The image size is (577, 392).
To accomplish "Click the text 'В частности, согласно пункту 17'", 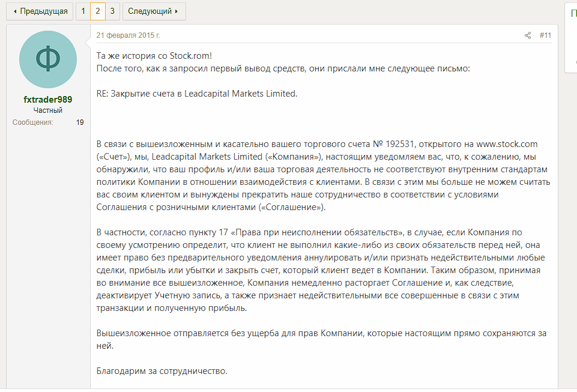I will tap(162, 233).
